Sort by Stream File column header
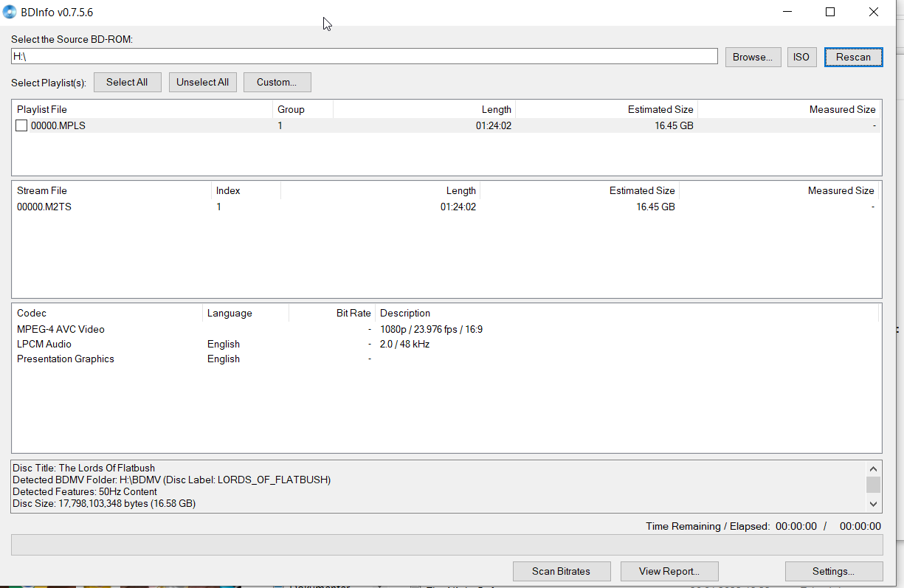 pos(112,190)
